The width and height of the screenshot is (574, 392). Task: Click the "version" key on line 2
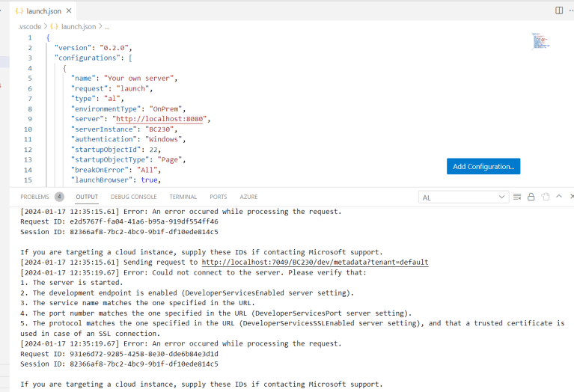point(73,48)
